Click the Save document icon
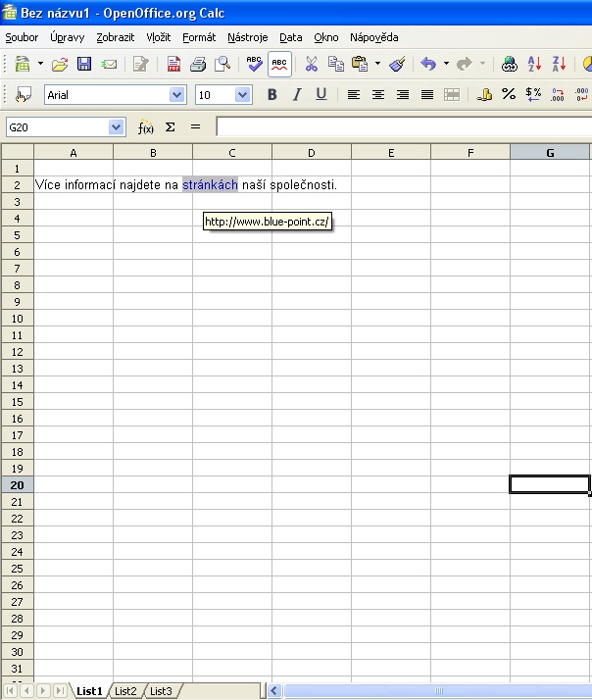The width and height of the screenshot is (592, 700). 84,65
